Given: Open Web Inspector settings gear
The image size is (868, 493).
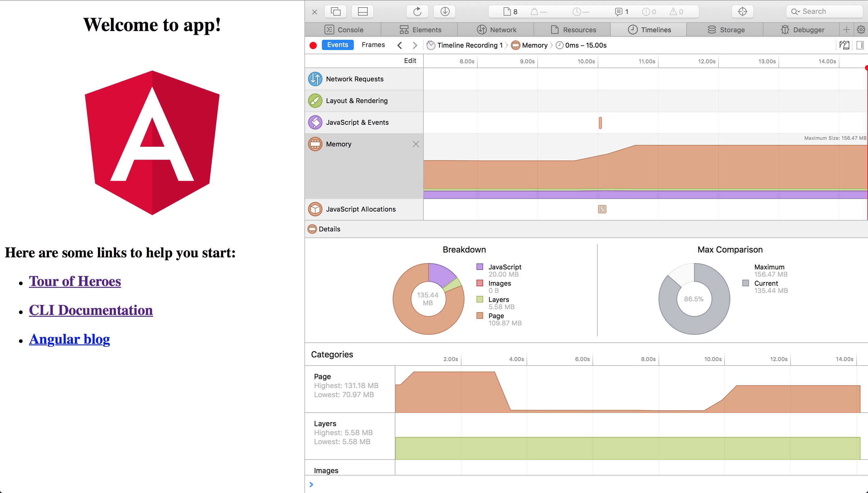Looking at the screenshot, I should pyautogui.click(x=860, y=30).
